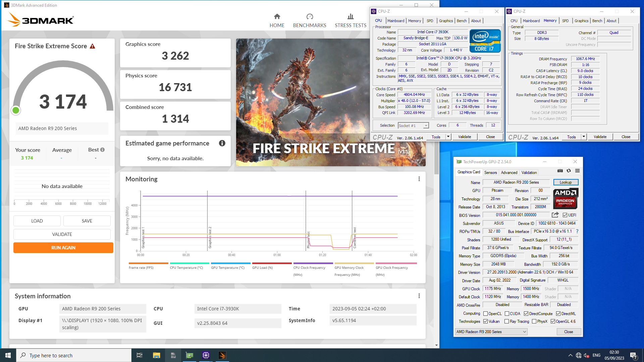Switch to Bench tab in left CPU-Z window
Screen dimensions: 644x362
point(462,21)
